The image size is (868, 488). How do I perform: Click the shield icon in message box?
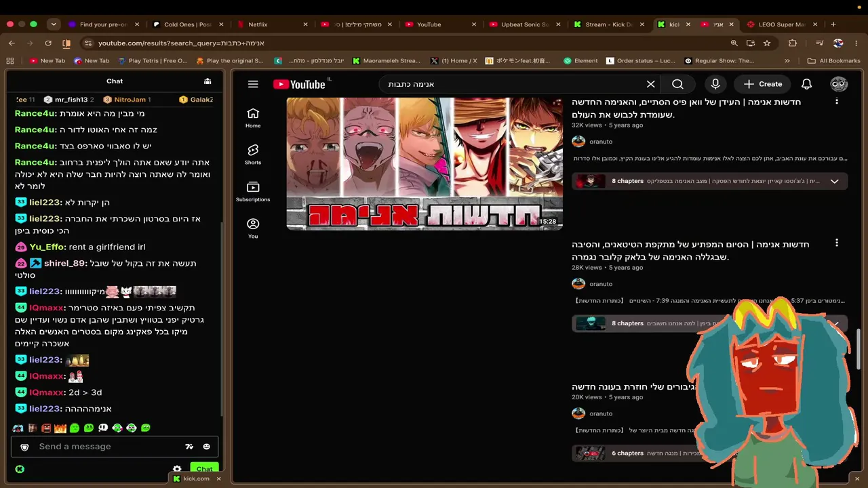coord(24,447)
